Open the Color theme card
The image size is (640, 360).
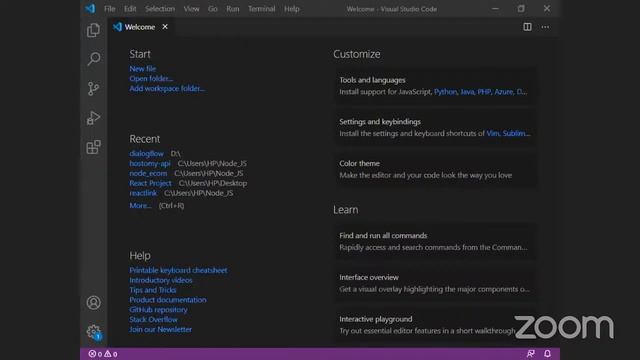coord(435,169)
